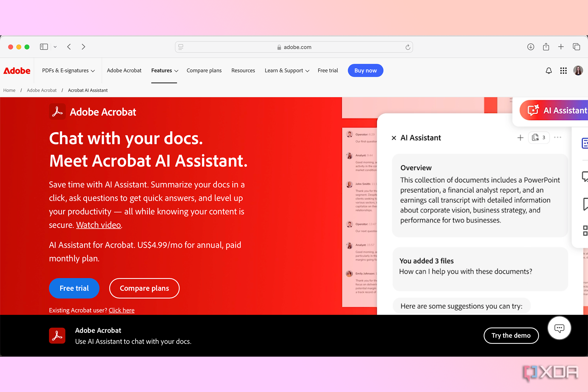Open Compare plans in the nav bar
Viewport: 588px width, 392px height.
pos(204,71)
